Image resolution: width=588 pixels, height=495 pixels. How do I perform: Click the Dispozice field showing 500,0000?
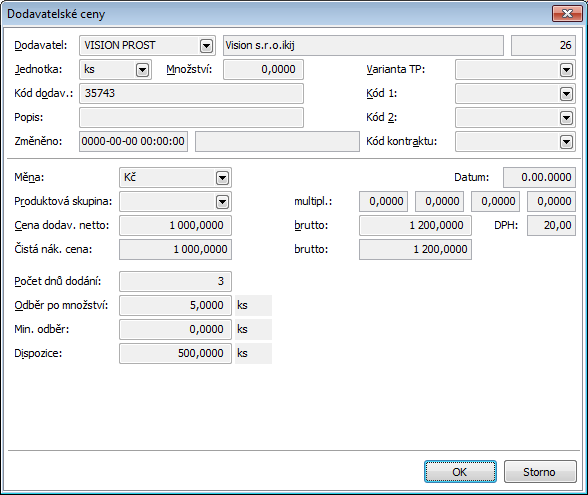(x=176, y=353)
